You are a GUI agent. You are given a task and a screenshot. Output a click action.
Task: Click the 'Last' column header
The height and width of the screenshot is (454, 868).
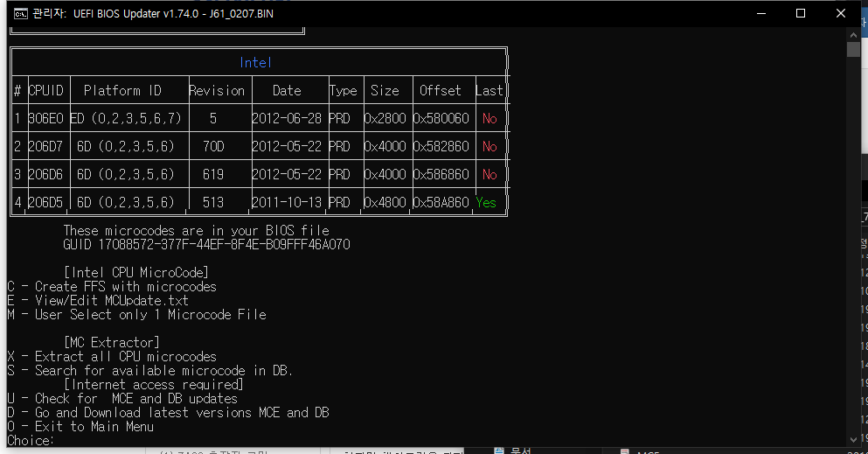pyautogui.click(x=490, y=90)
